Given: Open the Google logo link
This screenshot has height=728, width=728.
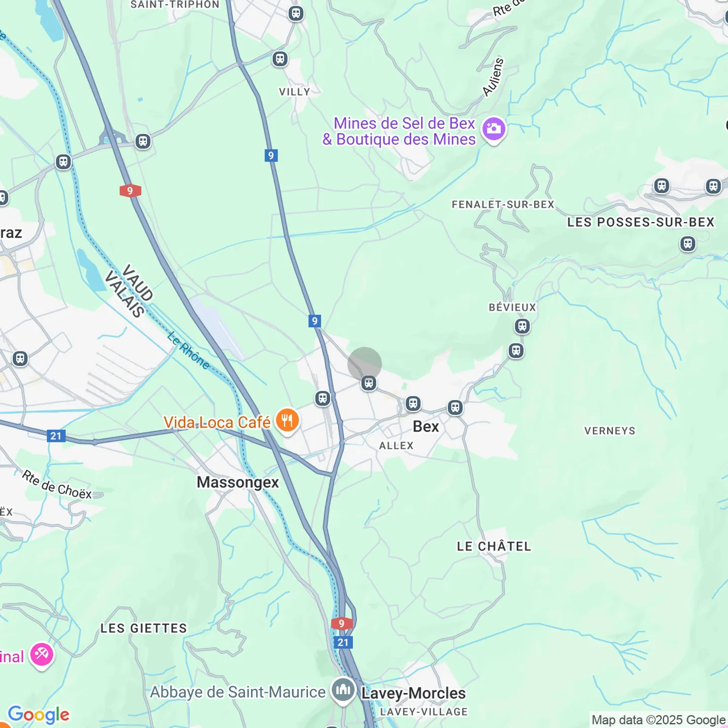Looking at the screenshot, I should pos(39,714).
